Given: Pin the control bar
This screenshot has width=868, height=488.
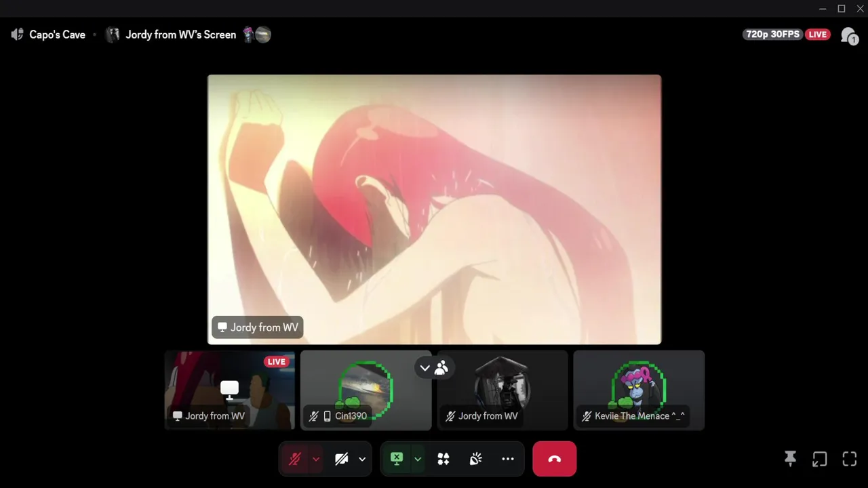Looking at the screenshot, I should pyautogui.click(x=790, y=459).
